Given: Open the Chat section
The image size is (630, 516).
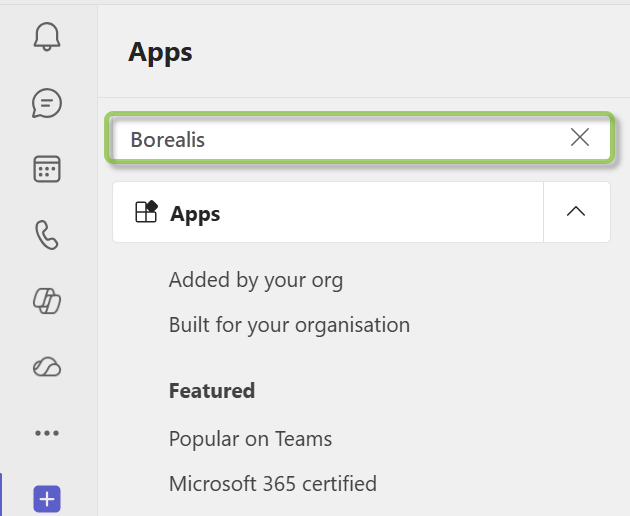Looking at the screenshot, I should 47,103.
